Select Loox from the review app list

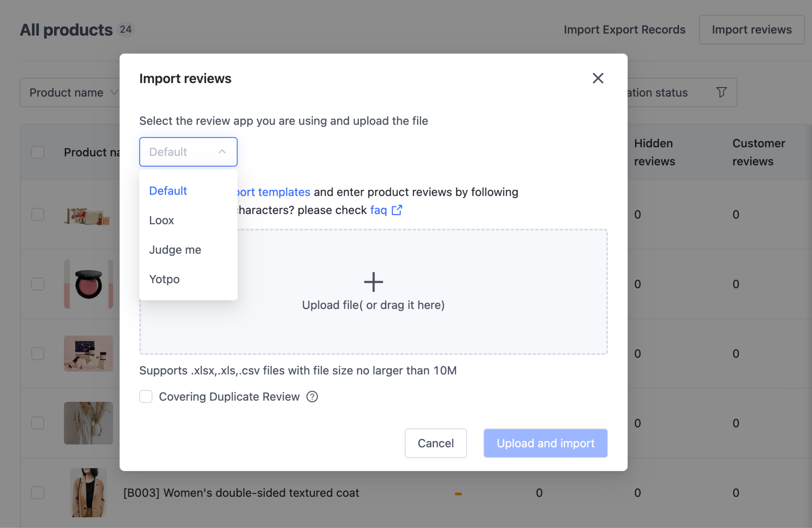[161, 220]
